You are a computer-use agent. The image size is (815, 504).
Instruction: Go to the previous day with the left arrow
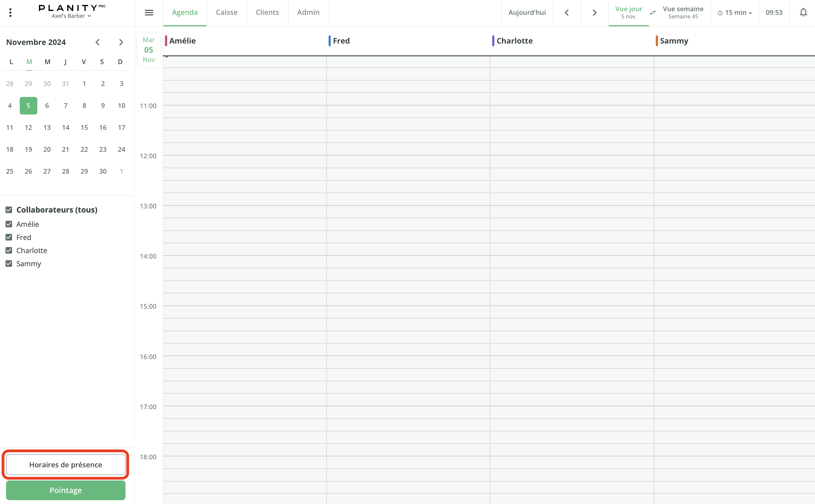click(x=567, y=12)
